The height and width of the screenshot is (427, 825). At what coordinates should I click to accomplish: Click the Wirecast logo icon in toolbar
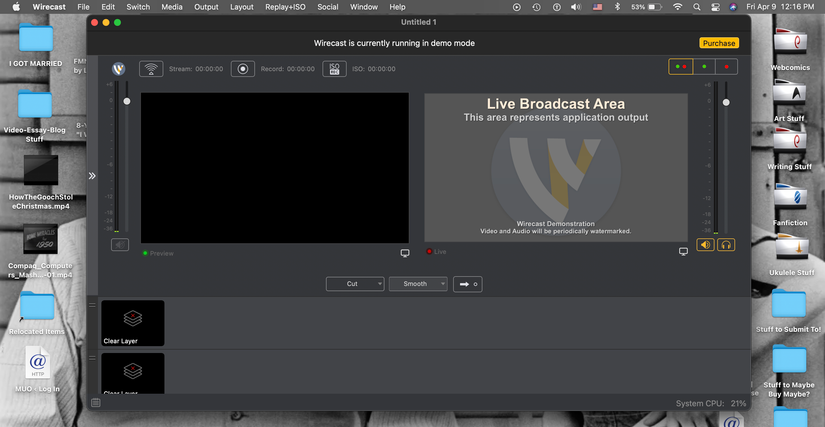click(119, 69)
